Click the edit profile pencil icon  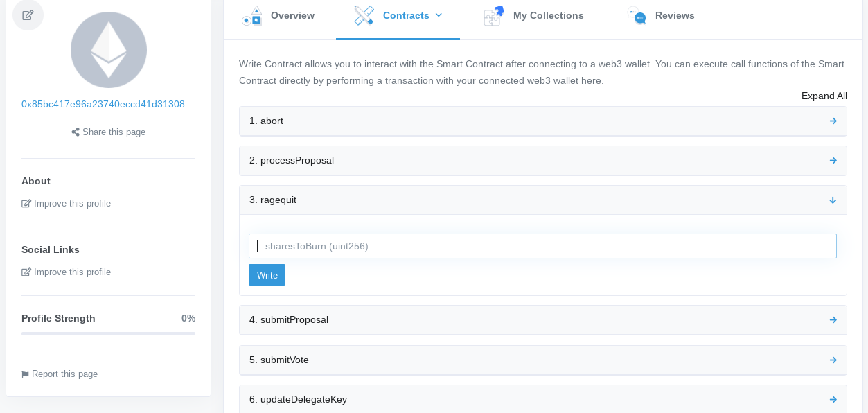point(28,15)
